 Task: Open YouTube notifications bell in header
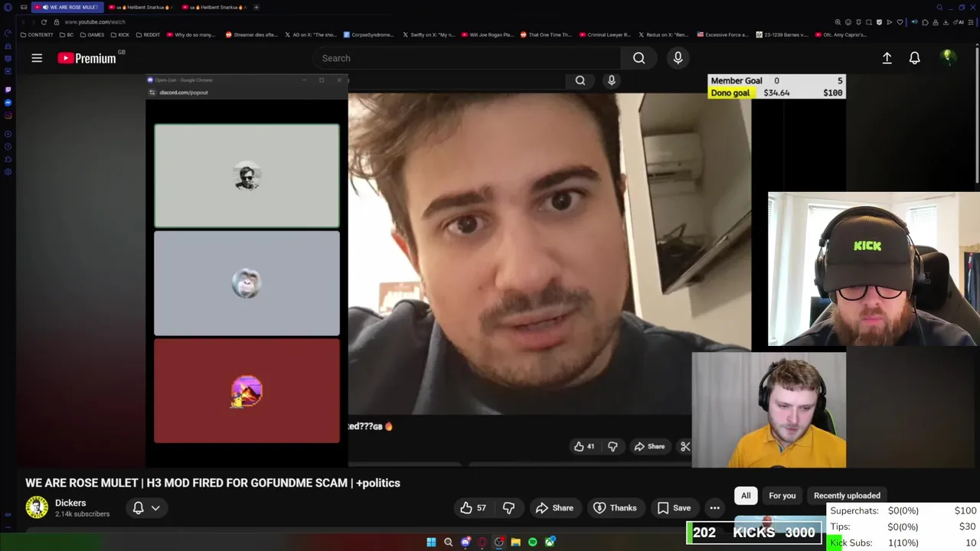914,58
